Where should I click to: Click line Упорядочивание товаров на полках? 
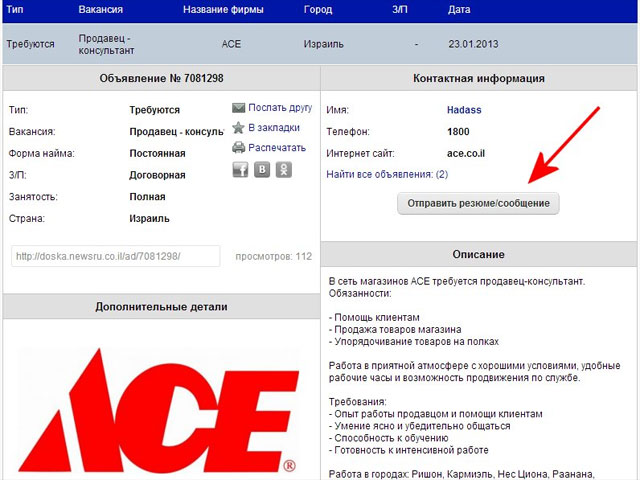pos(414,341)
